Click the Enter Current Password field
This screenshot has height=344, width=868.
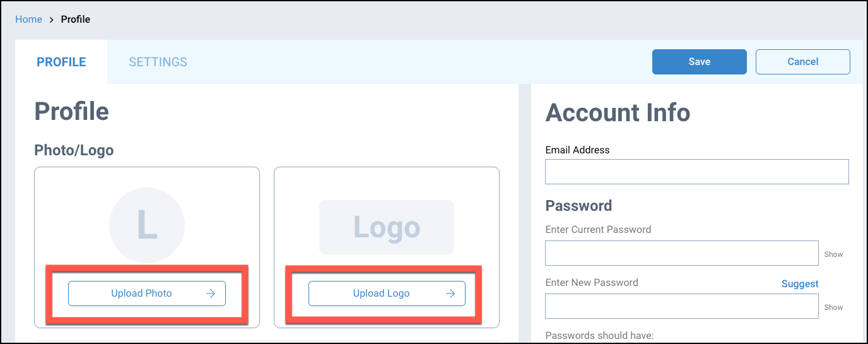[x=681, y=253]
